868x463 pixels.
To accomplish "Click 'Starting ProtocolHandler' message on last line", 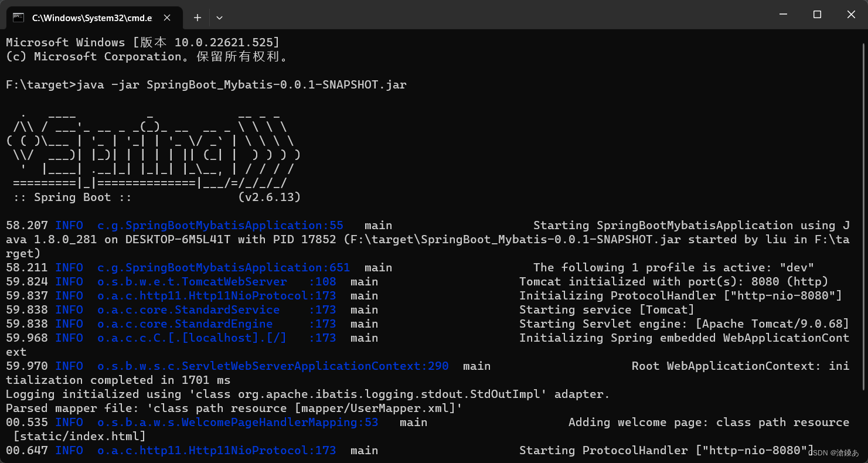I will pos(667,451).
